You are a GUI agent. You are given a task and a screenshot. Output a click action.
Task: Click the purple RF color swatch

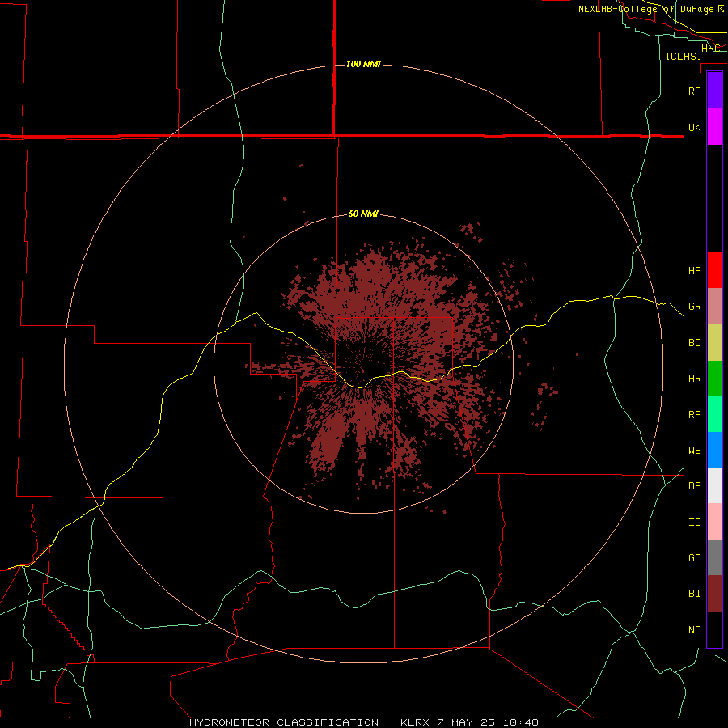pos(714,91)
